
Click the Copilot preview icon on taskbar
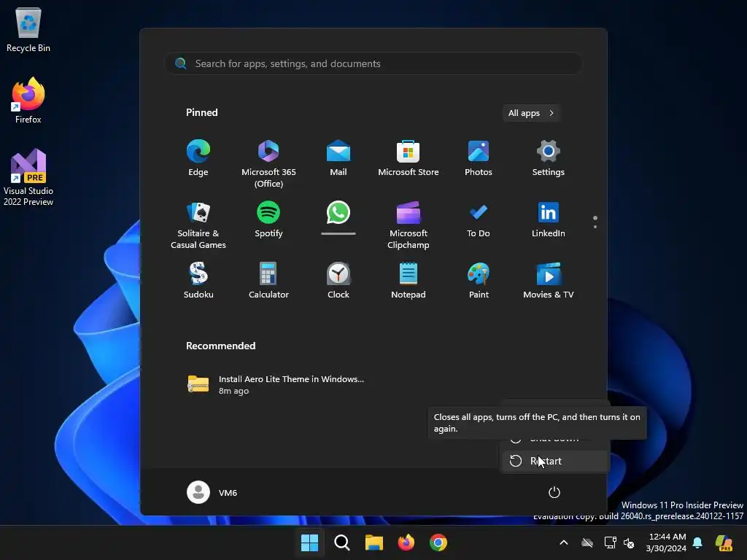coord(724,542)
